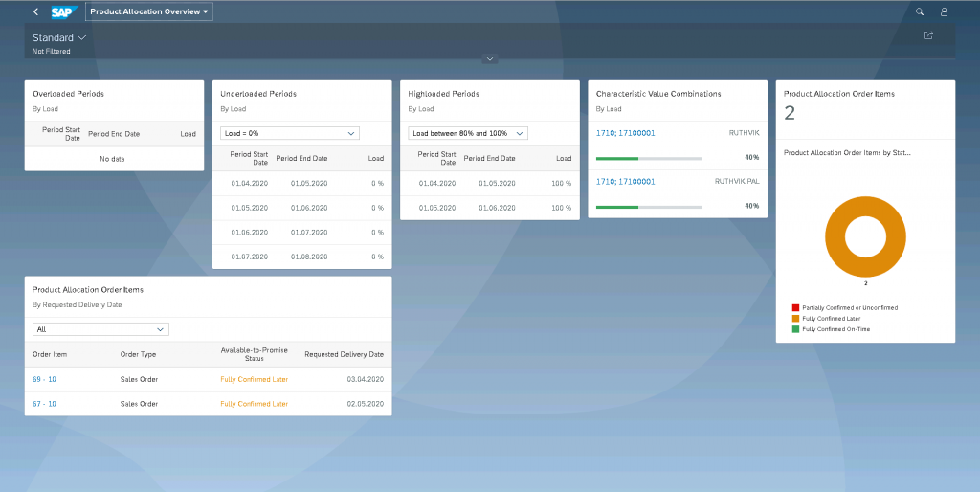Open the user profile icon
Image resolution: width=980 pixels, height=492 pixels.
coord(944,11)
